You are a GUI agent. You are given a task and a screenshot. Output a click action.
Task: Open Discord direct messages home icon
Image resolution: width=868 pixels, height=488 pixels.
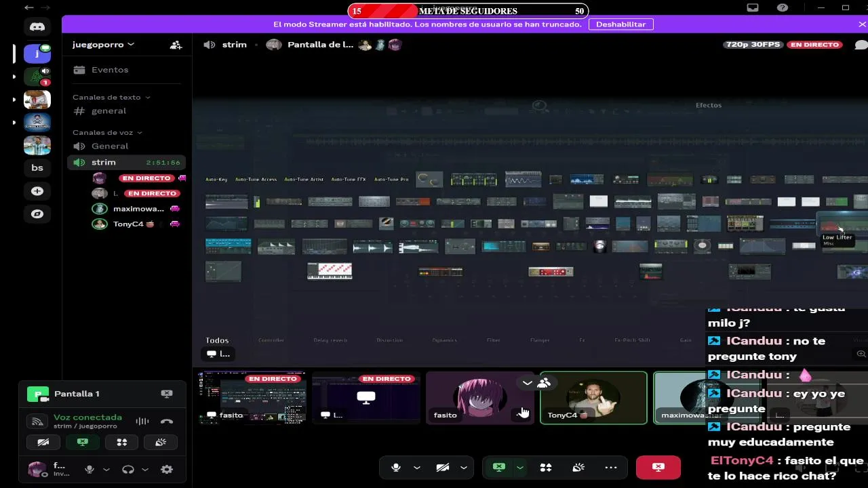(x=37, y=27)
